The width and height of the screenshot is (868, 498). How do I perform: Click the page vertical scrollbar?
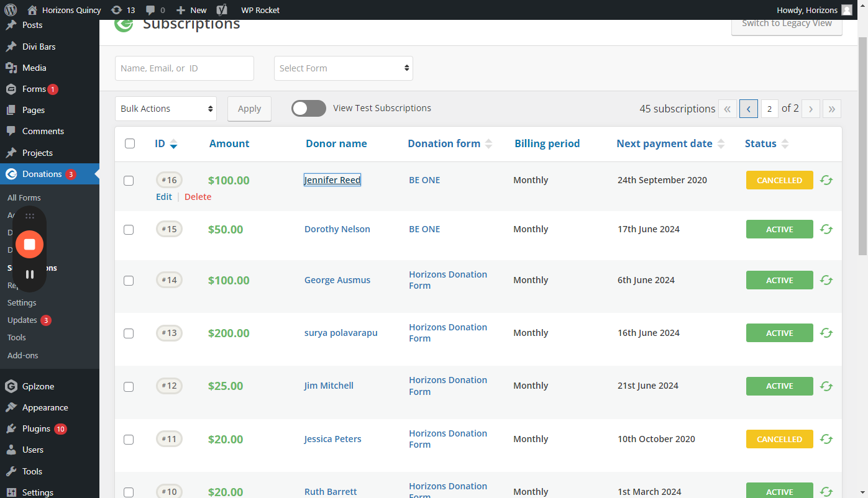(x=862, y=146)
